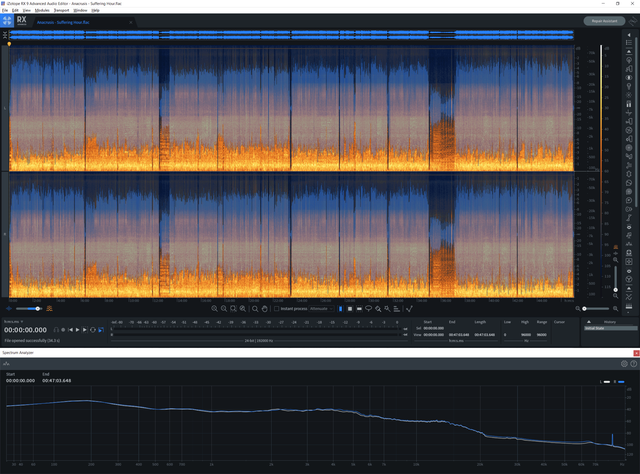
Task: Open the Edit menu
Action: 15,10
